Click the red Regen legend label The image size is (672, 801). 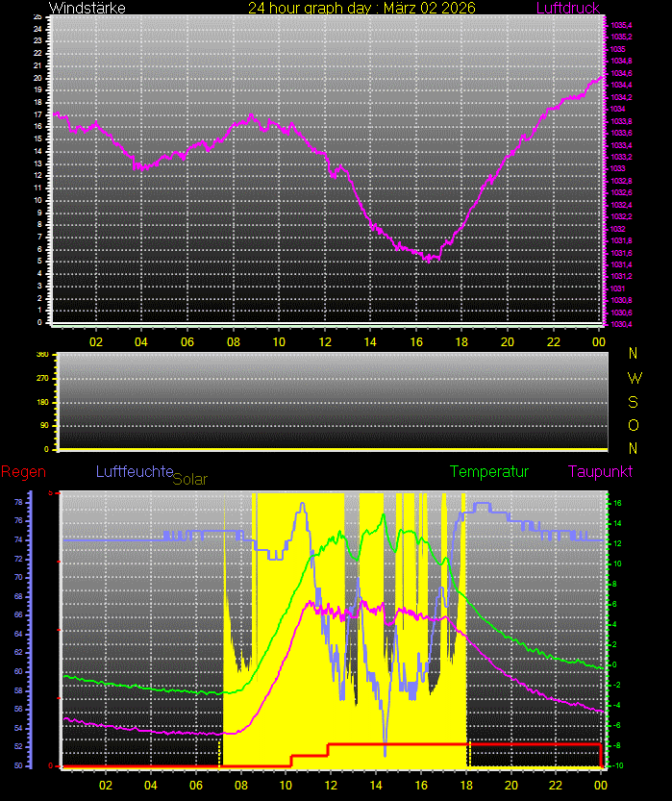click(21, 472)
